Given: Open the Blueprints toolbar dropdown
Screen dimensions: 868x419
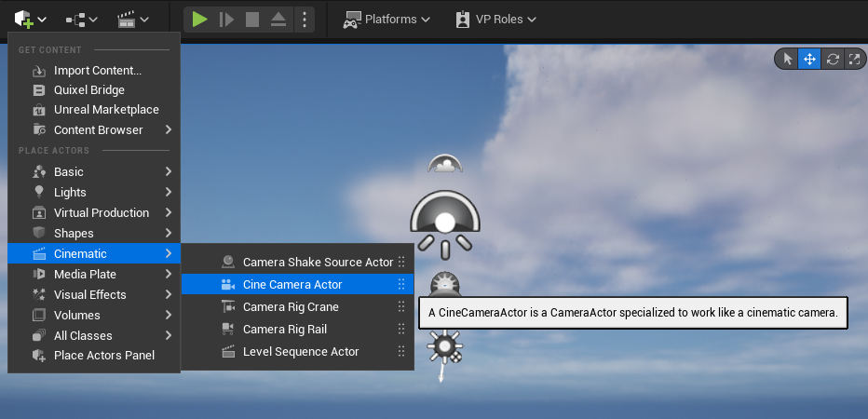Looking at the screenshot, I should tap(81, 20).
